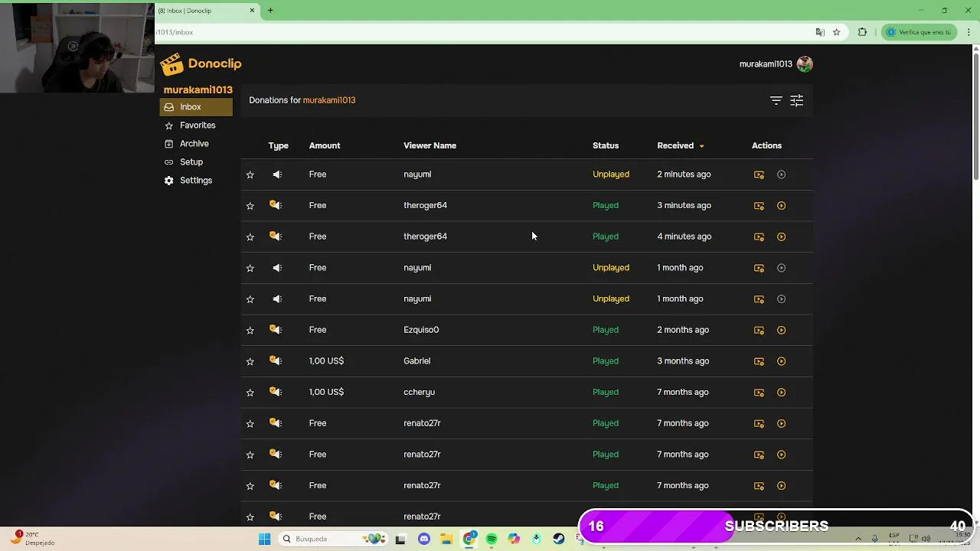Favorite the nayumi donation from 2 minutes ago

point(250,174)
